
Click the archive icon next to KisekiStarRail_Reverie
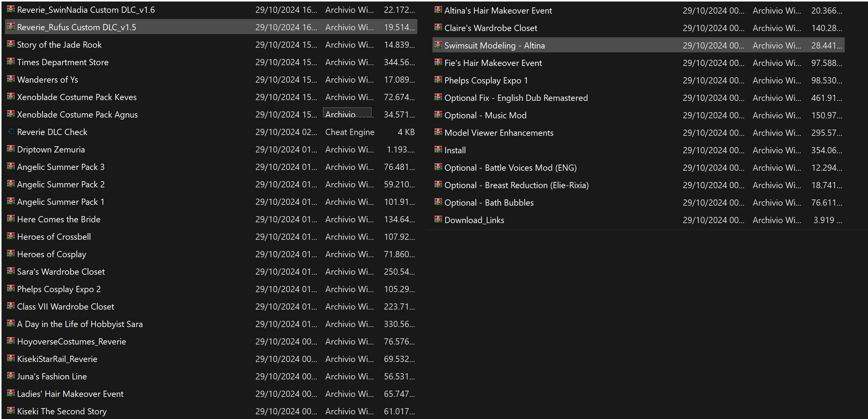point(11,358)
